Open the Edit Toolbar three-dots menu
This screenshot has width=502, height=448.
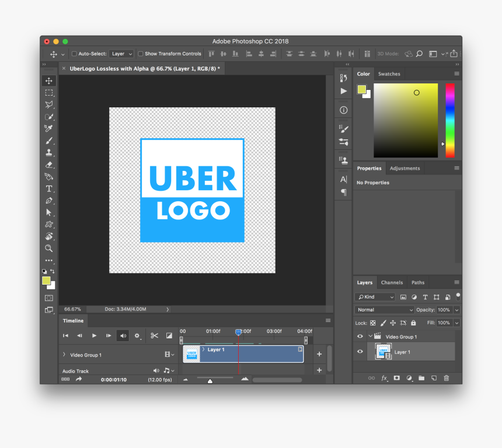coord(49,261)
